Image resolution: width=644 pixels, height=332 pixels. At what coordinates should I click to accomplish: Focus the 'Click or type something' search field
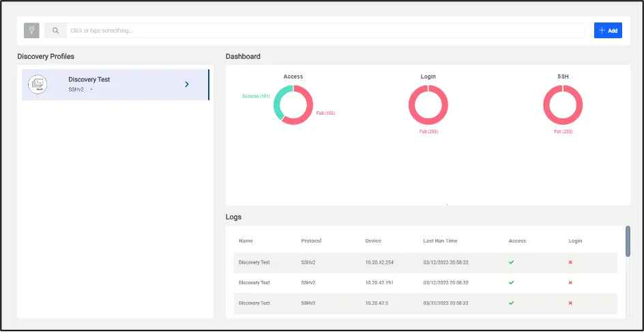[x=326, y=31]
